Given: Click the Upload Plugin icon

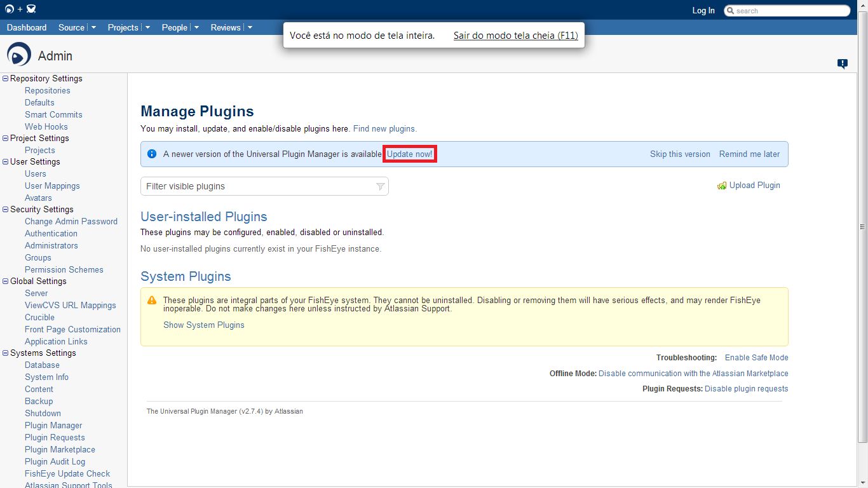Looking at the screenshot, I should pyautogui.click(x=722, y=186).
